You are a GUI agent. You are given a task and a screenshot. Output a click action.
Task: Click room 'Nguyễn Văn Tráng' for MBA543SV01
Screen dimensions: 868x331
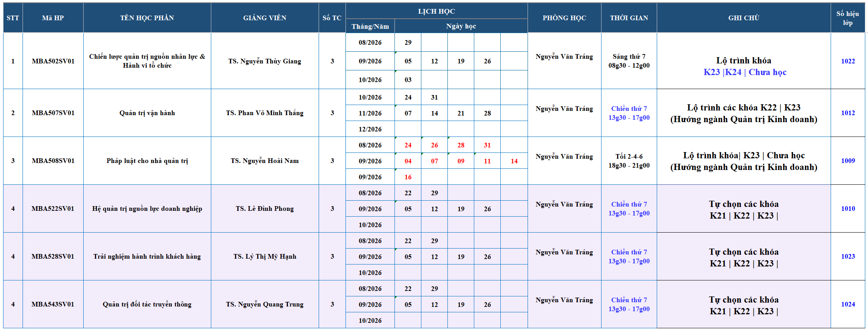tap(564, 300)
